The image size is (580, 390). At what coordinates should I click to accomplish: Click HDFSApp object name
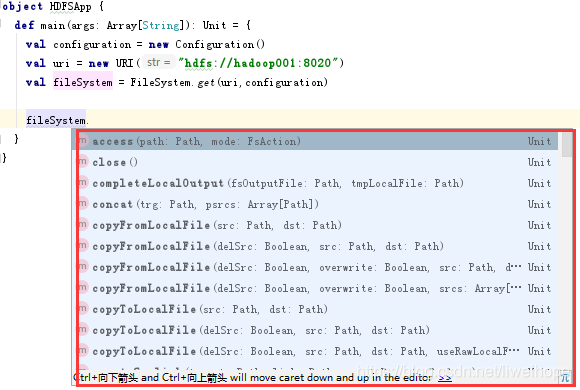70,7
